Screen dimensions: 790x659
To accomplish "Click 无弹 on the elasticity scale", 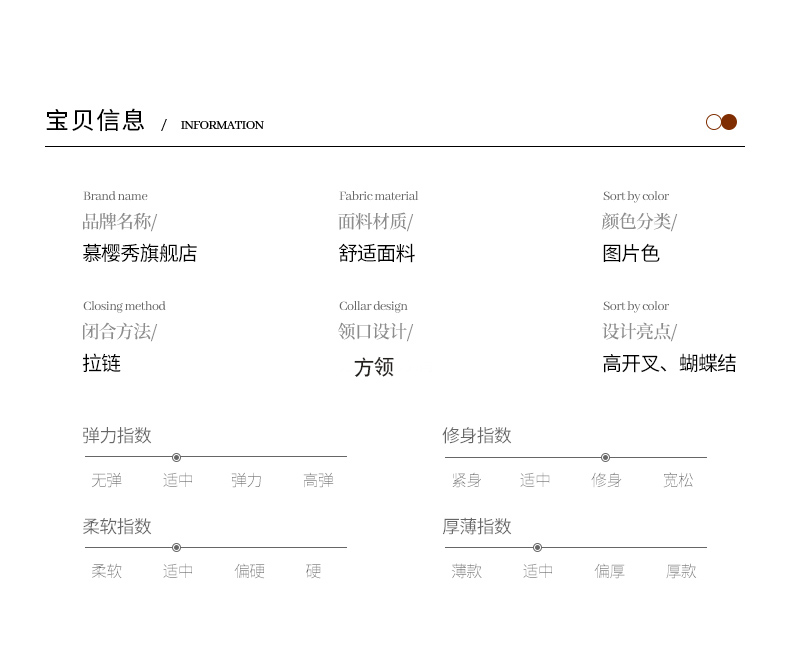I will click(106, 480).
